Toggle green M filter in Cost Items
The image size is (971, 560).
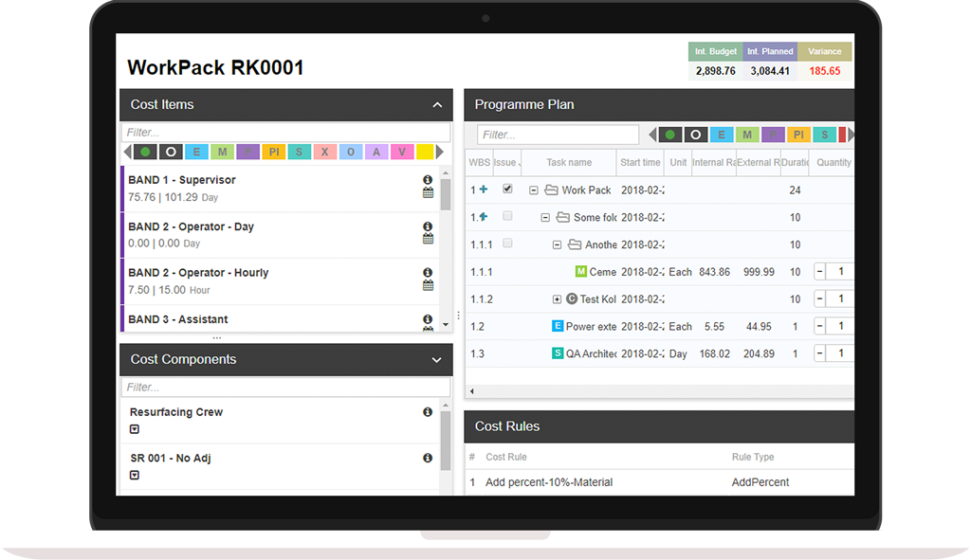click(222, 152)
